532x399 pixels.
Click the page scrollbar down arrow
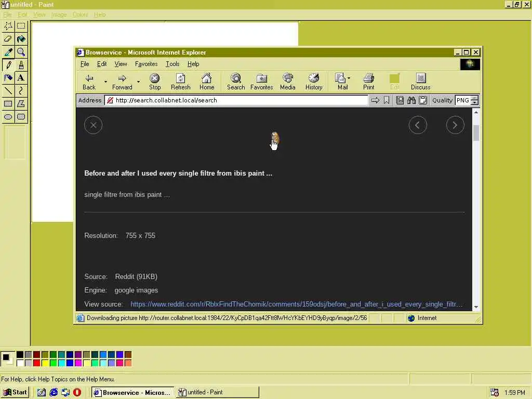click(476, 307)
